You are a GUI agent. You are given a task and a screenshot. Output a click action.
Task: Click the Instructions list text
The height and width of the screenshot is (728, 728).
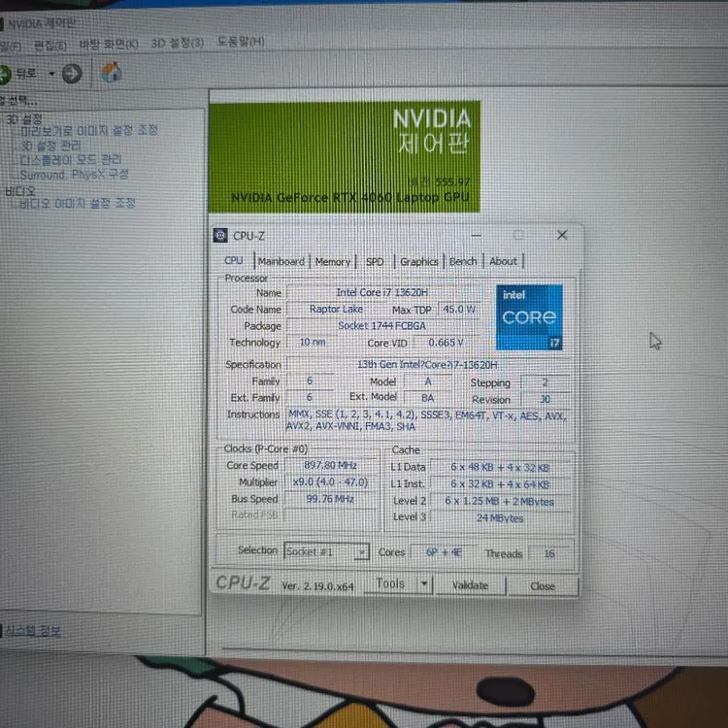coord(426,420)
